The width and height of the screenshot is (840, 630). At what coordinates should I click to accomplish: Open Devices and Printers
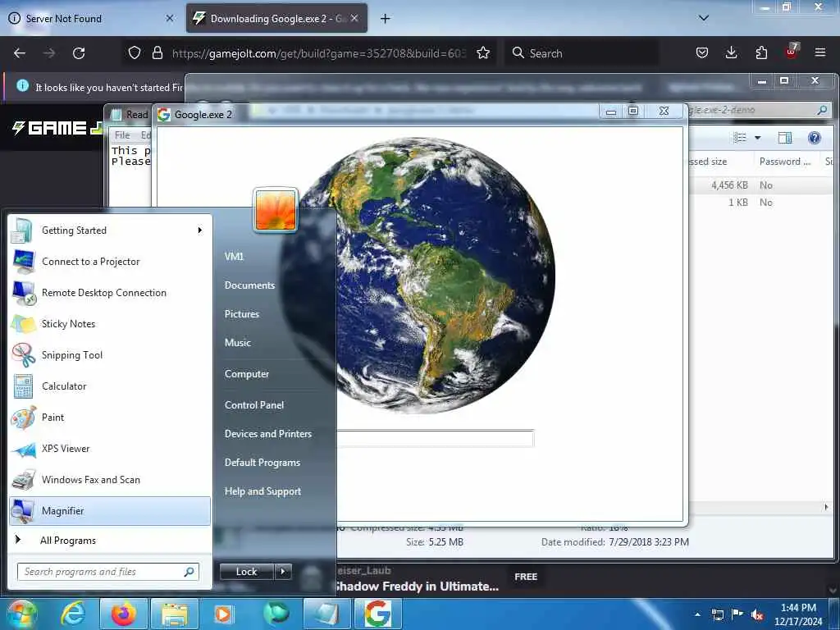268,434
